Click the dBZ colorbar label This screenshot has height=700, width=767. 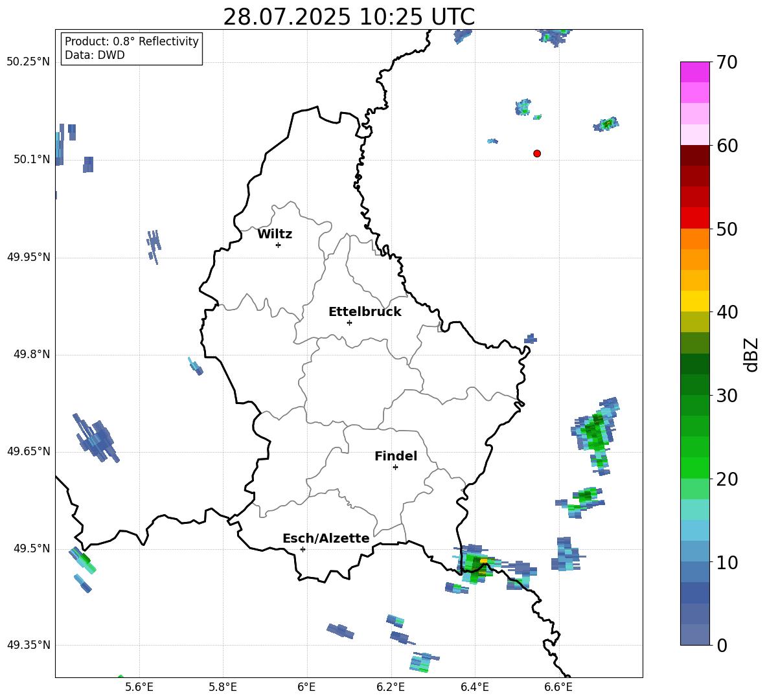click(751, 354)
